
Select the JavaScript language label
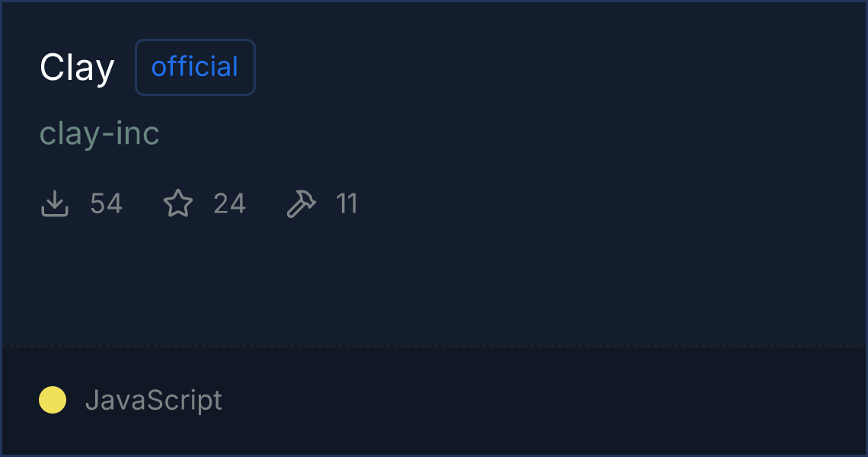(154, 400)
